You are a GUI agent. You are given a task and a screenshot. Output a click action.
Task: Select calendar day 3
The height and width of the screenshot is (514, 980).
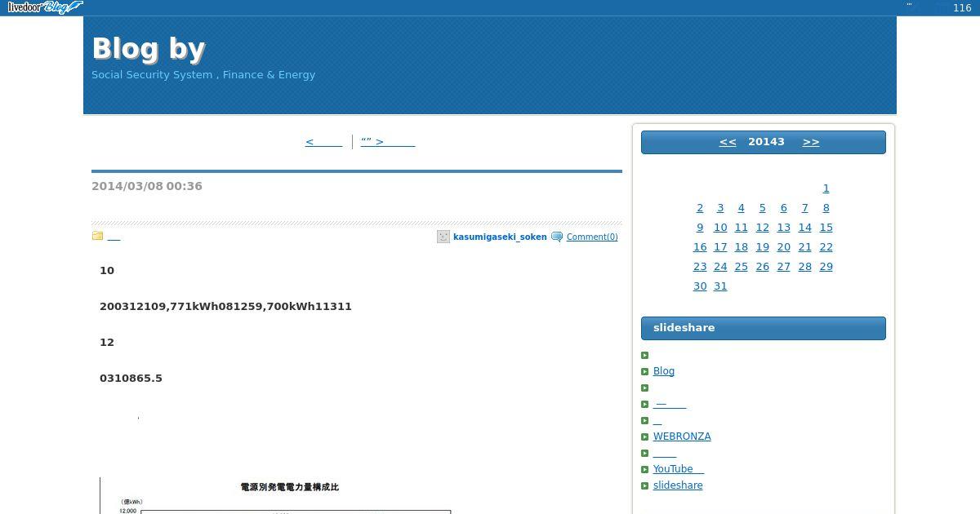720,208
